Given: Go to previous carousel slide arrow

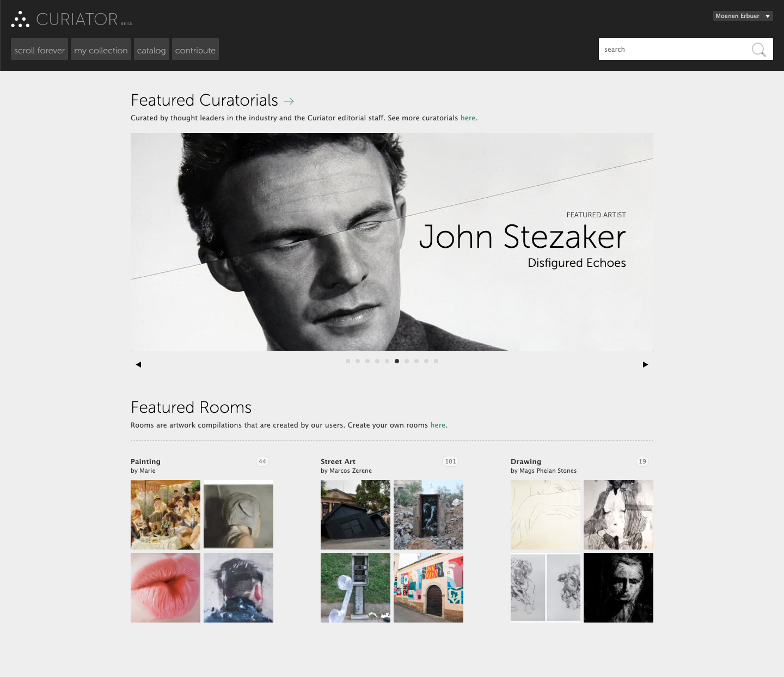Looking at the screenshot, I should coord(138,364).
